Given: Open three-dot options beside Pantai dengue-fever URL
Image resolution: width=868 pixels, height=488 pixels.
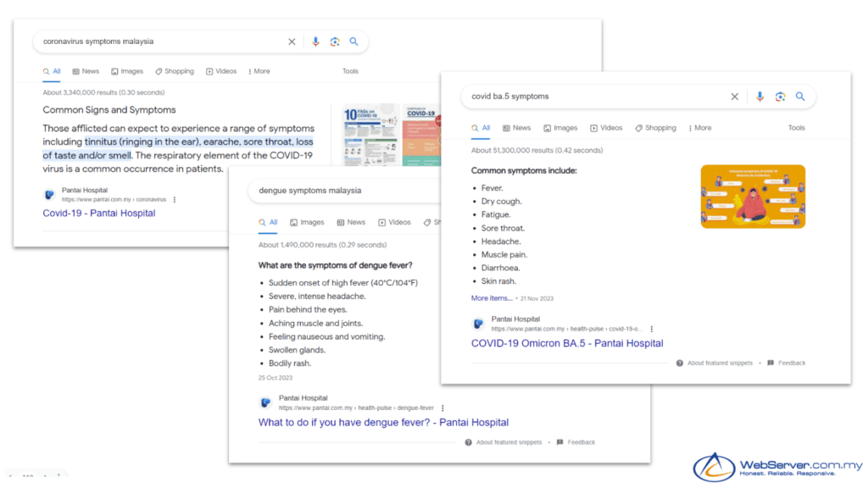Looking at the screenshot, I should (442, 408).
